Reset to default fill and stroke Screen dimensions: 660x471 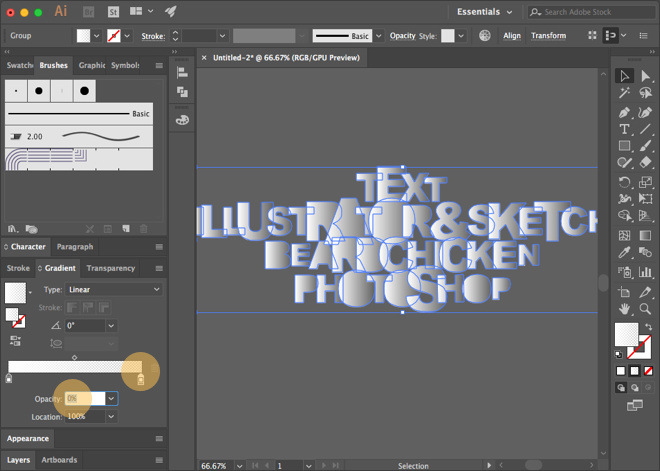click(x=618, y=354)
